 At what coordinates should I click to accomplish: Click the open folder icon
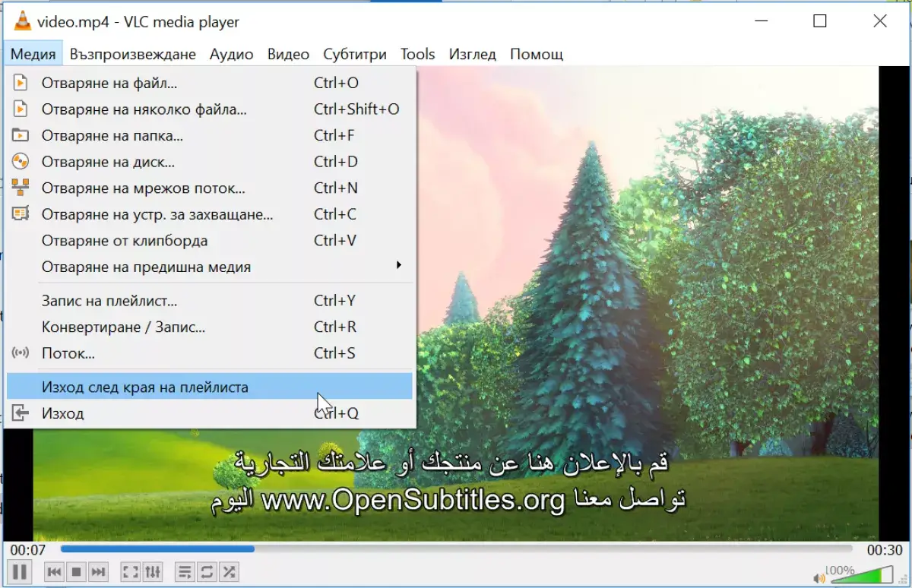click(x=21, y=135)
